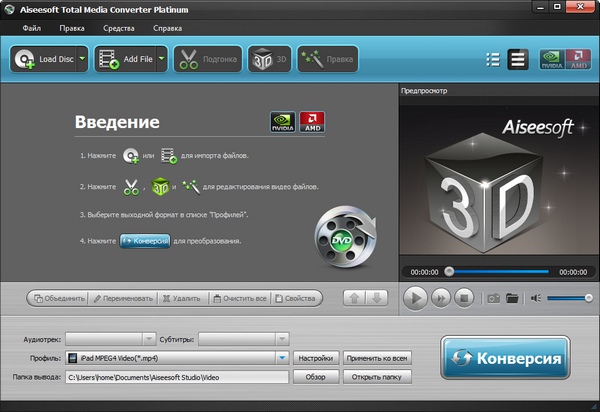Click the Обзор browse button
Viewport: 600px width, 412px height.
click(316, 377)
